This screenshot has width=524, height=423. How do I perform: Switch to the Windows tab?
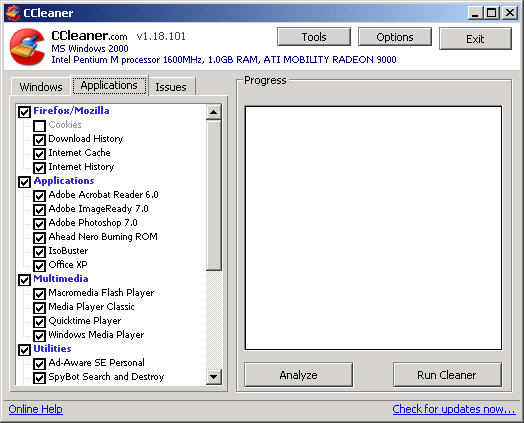(41, 87)
